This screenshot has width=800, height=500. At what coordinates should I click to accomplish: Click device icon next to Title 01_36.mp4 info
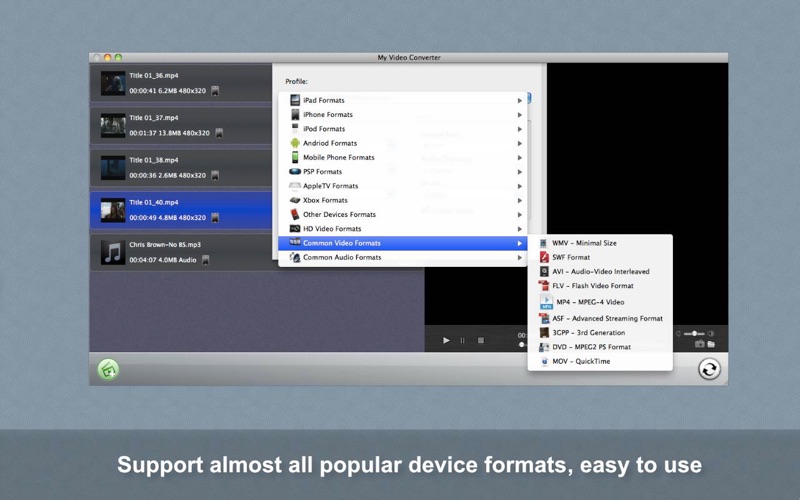[x=215, y=91]
